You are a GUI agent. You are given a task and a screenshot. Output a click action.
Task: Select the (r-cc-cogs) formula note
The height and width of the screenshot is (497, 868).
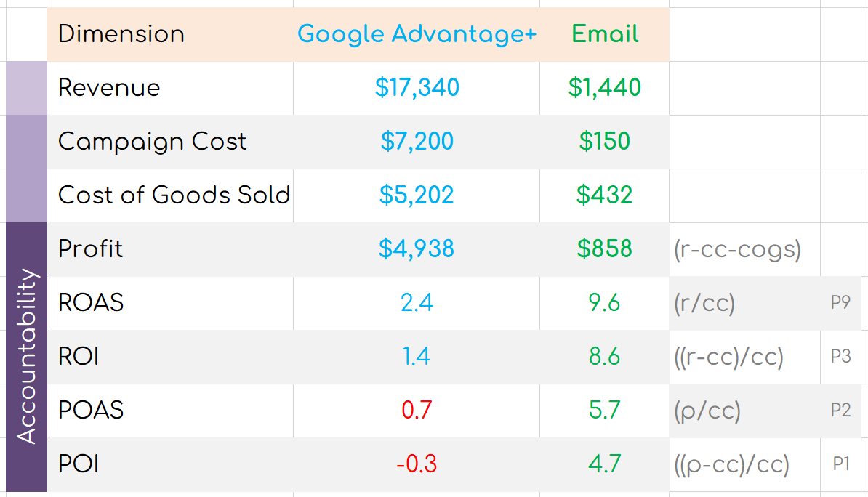[737, 249]
